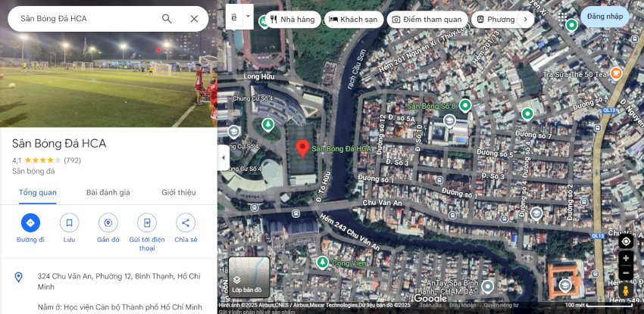This screenshot has width=644, height=314.
Task: Switch to the Bài đánh giá tab
Action: coord(108,192)
